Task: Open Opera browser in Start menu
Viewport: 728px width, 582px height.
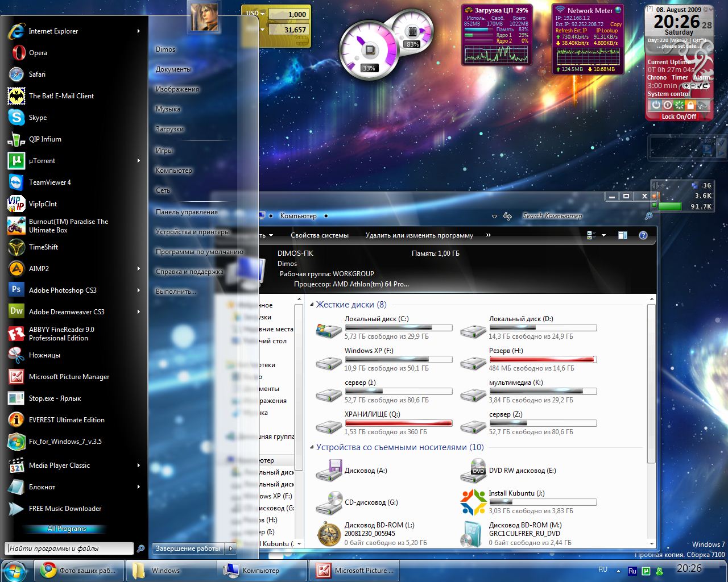Action: click(74, 53)
